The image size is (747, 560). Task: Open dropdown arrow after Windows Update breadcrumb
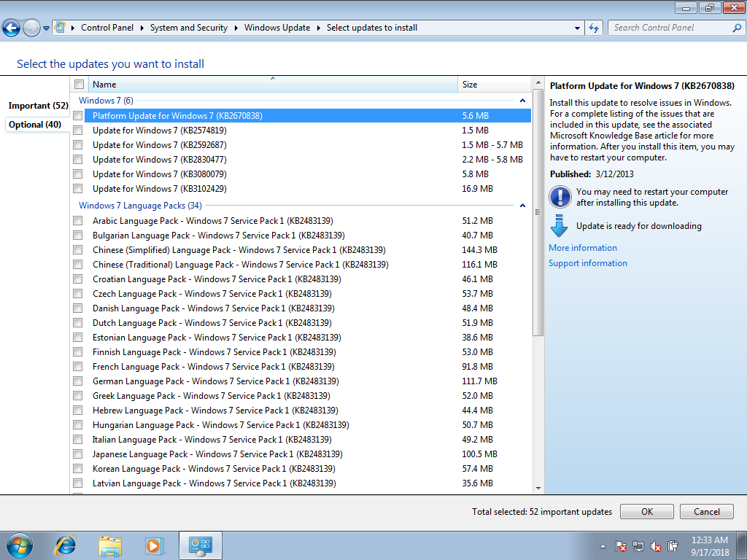319,28
